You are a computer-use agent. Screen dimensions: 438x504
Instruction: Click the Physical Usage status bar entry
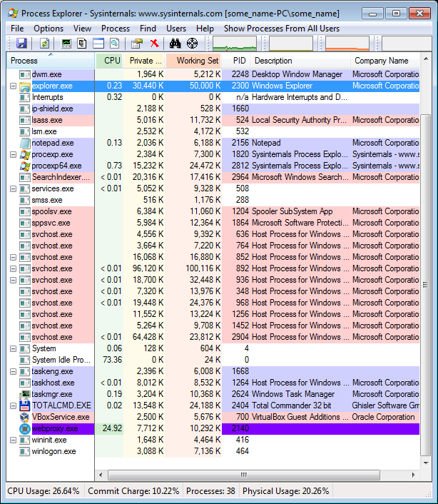pos(286,491)
